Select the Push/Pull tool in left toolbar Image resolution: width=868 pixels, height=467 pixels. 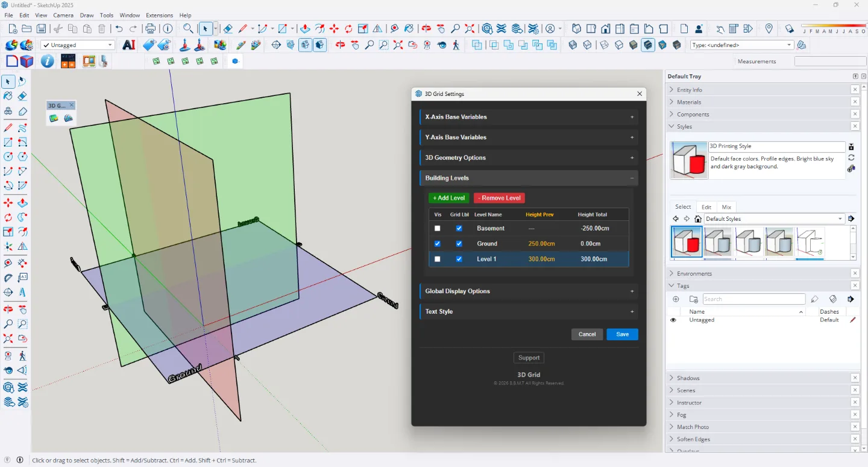(x=22, y=203)
